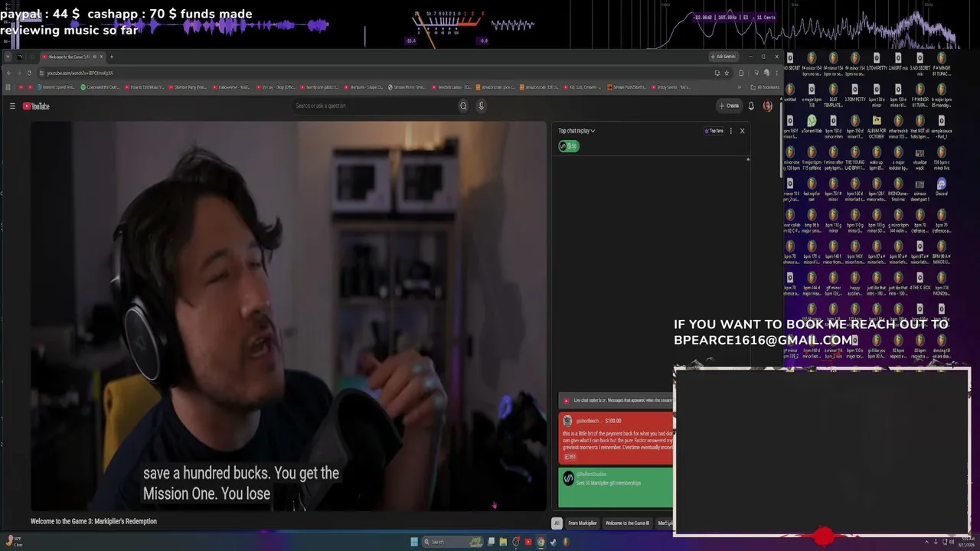Open the Ask Gemini button
Screen dimensions: 980x551
pyautogui.click(x=723, y=57)
